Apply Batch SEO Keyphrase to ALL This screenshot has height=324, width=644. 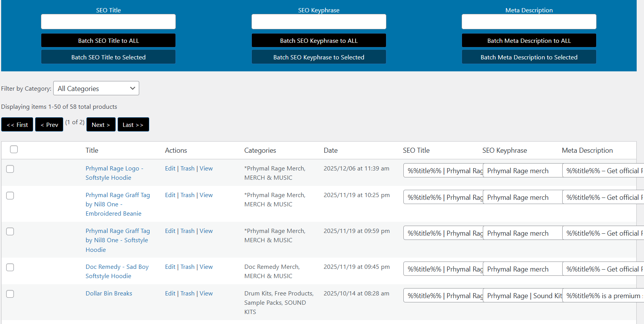click(319, 40)
